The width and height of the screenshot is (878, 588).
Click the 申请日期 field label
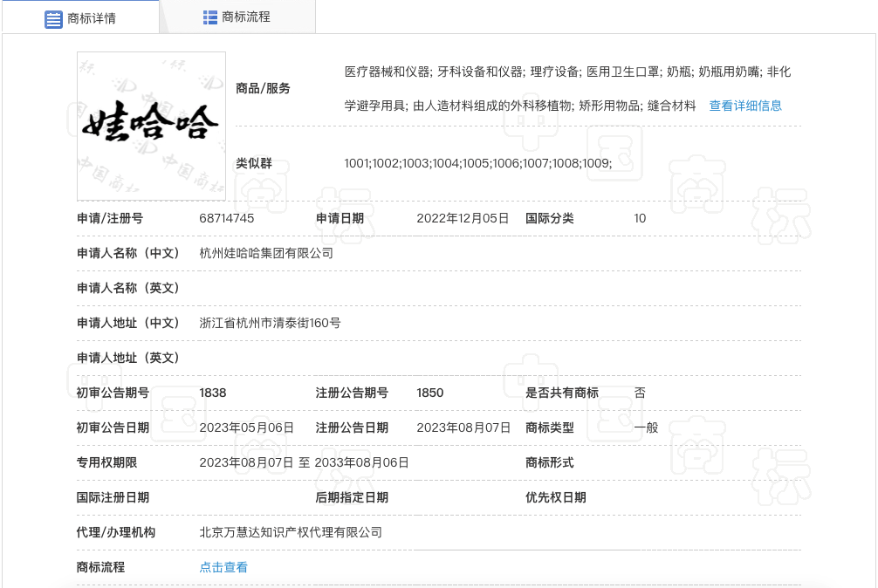coord(340,218)
